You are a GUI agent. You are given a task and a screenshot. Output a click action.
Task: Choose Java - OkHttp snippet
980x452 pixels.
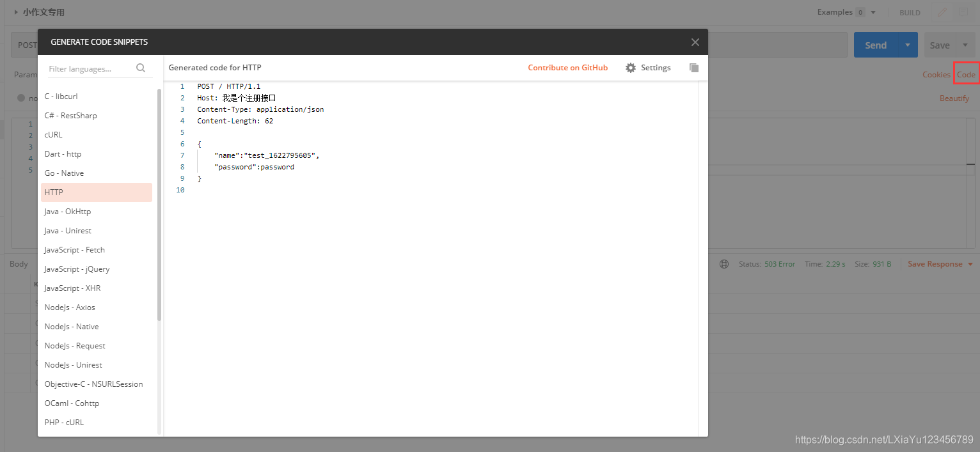point(97,212)
